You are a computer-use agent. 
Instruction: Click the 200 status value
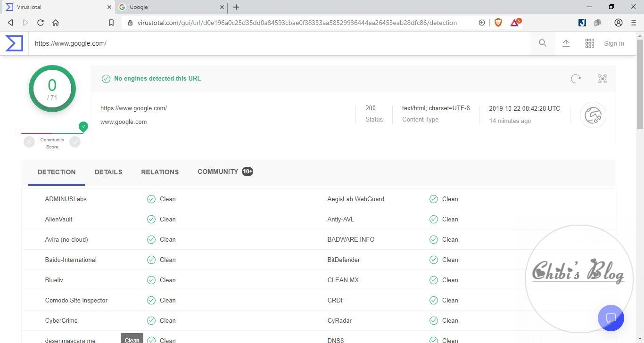pyautogui.click(x=371, y=108)
